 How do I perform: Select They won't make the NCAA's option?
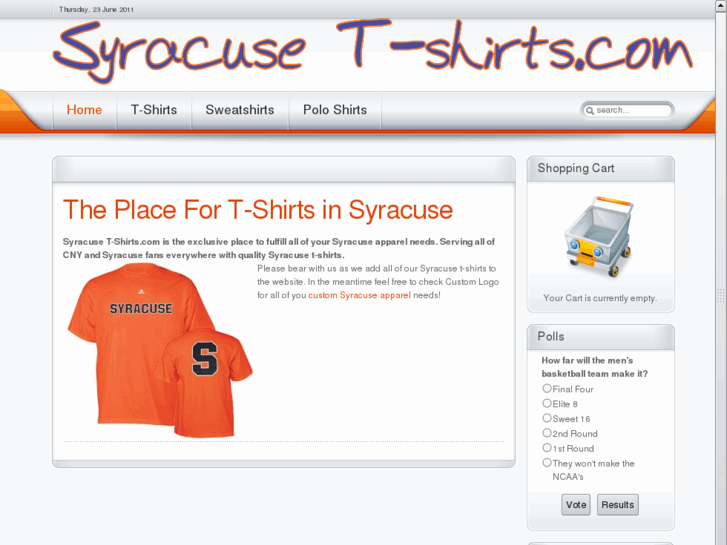click(547, 462)
